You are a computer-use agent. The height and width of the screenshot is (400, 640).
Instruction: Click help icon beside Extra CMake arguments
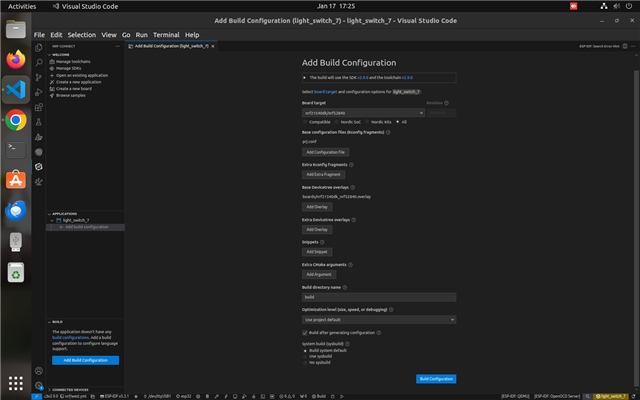[350, 264]
